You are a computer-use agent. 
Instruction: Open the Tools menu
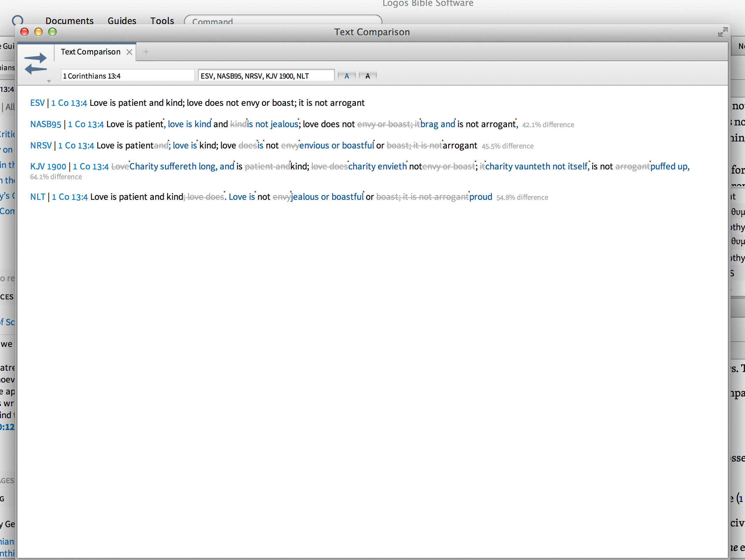coord(162,21)
